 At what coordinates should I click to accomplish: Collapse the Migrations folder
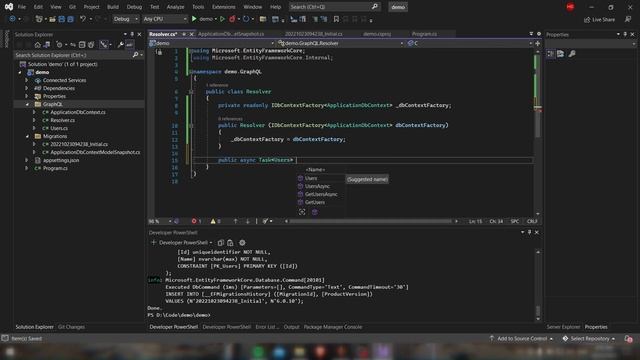(x=27, y=136)
